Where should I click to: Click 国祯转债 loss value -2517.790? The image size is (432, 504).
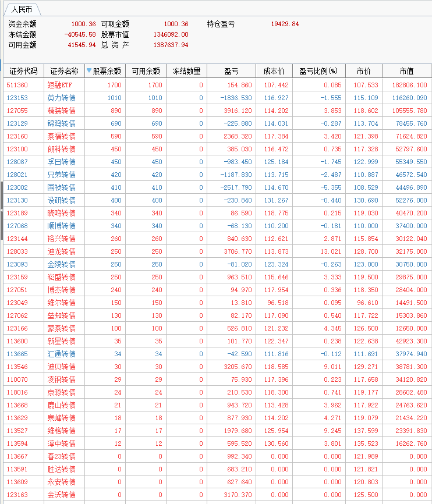pyautogui.click(x=236, y=187)
